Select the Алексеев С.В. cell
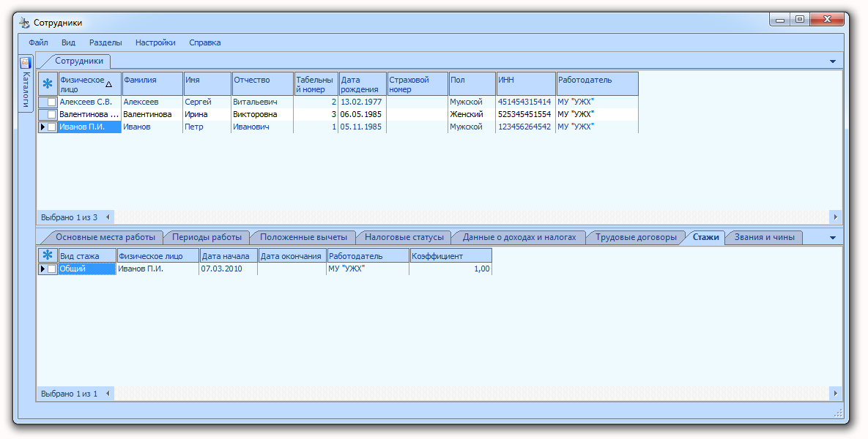The image size is (868, 439). pos(89,102)
